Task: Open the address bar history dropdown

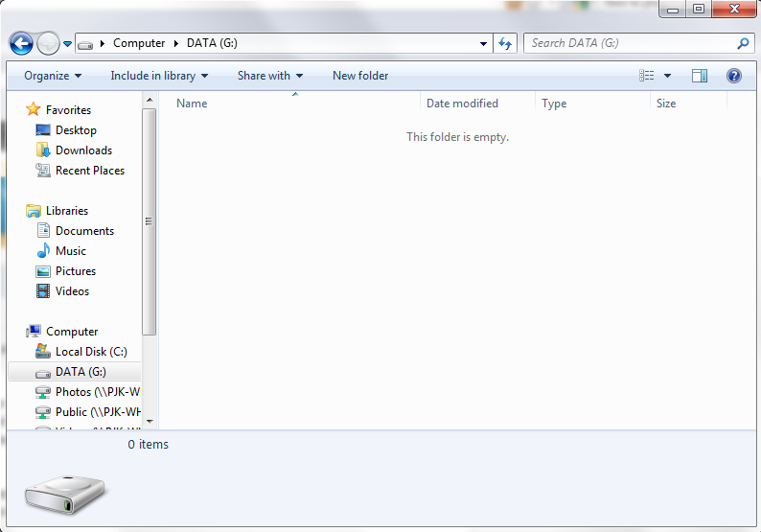Action: tap(483, 44)
